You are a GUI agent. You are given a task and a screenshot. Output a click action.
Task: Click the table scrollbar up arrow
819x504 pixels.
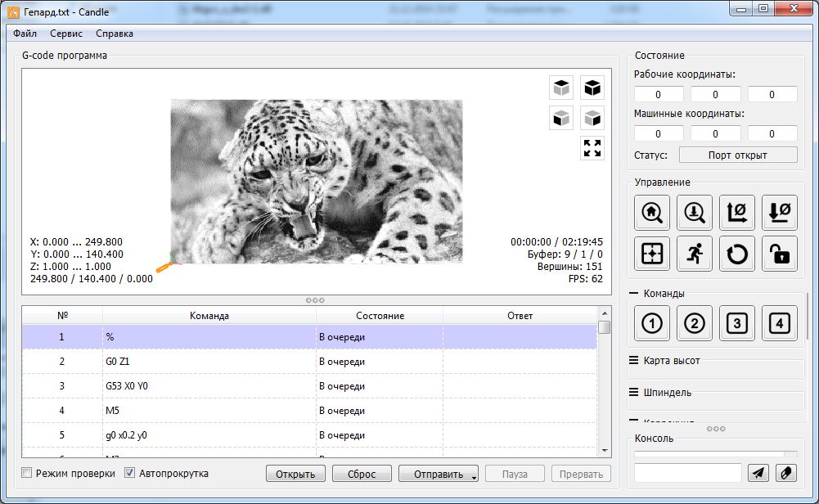[x=605, y=313]
